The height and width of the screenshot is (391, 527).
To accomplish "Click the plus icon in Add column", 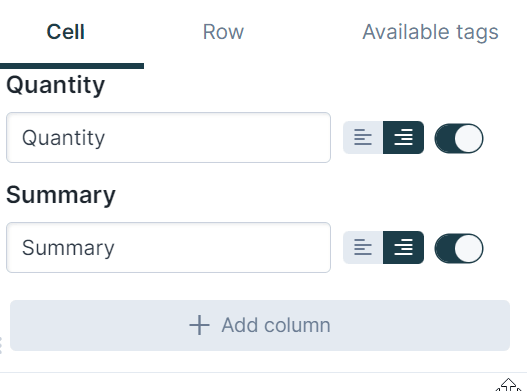I will pos(199,325).
